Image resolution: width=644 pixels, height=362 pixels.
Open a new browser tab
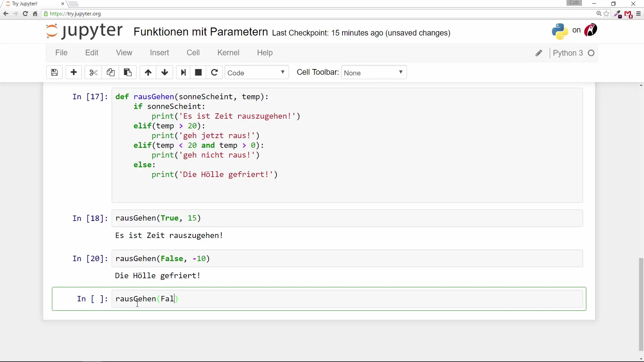[73, 4]
